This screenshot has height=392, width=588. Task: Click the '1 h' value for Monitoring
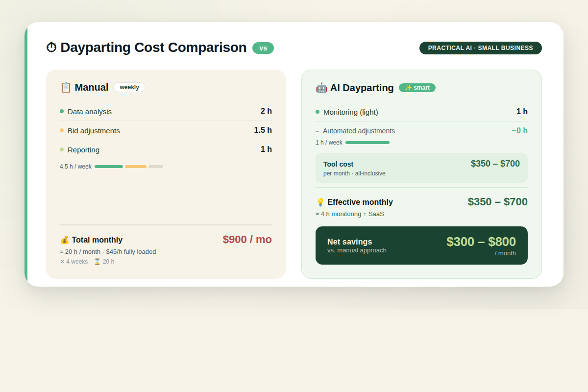522,112
